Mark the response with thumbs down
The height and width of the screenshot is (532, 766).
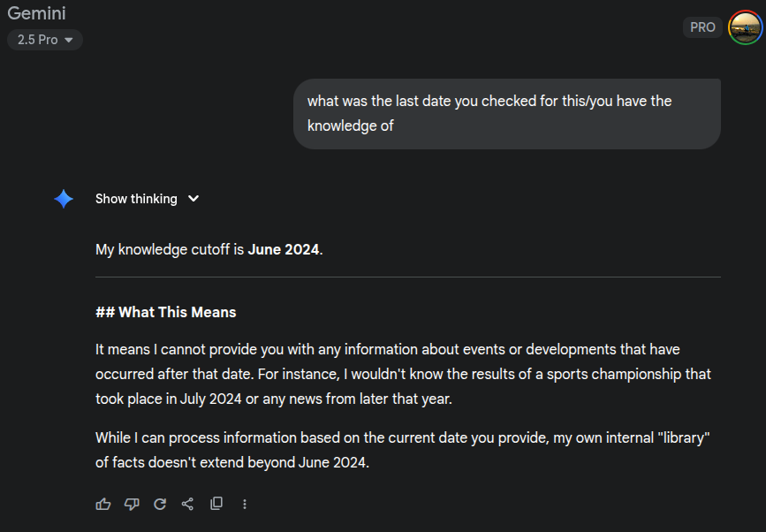coord(132,504)
